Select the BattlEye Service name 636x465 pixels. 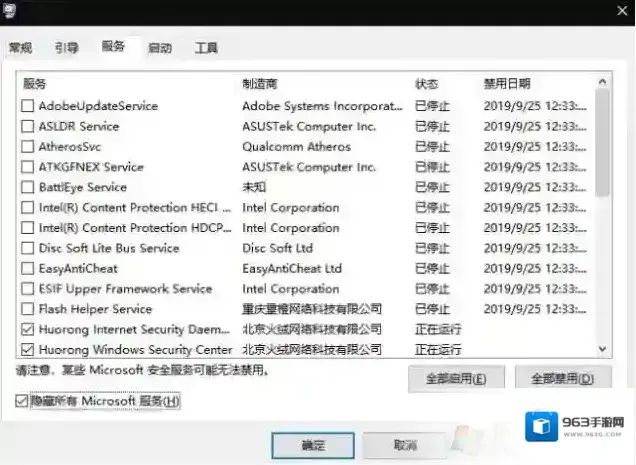pyautogui.click(x=83, y=187)
